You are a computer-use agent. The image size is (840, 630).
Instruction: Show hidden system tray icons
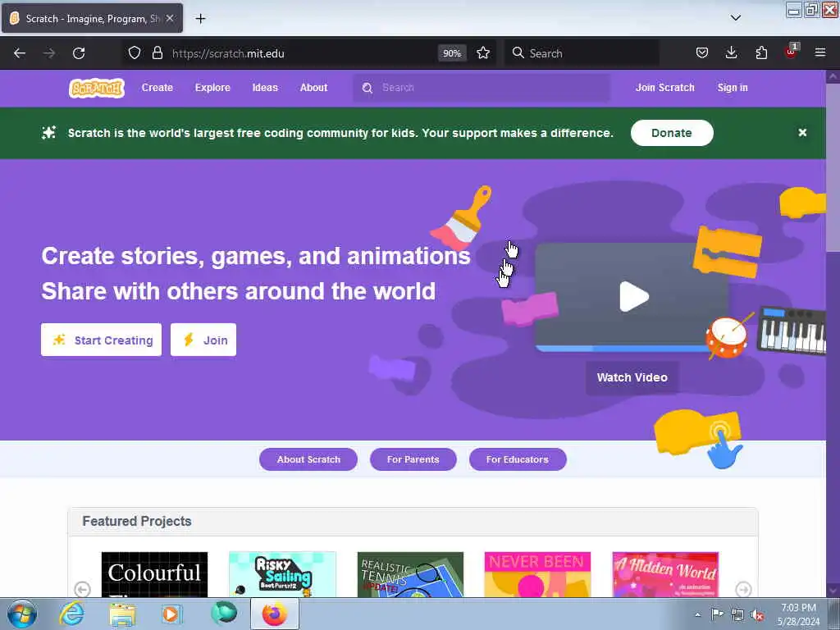[697, 614]
